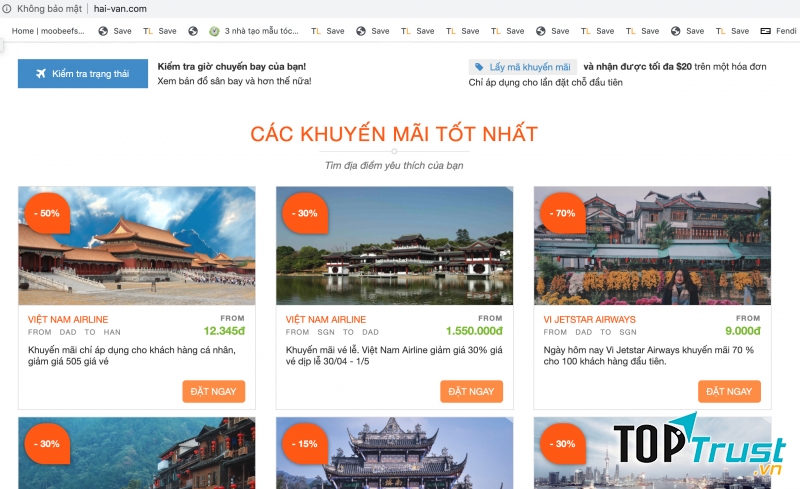Open the '3 nhà tạo mẫu tóc...' bookmark
Image resolution: width=800 pixels, height=489 pixels.
pyautogui.click(x=254, y=31)
